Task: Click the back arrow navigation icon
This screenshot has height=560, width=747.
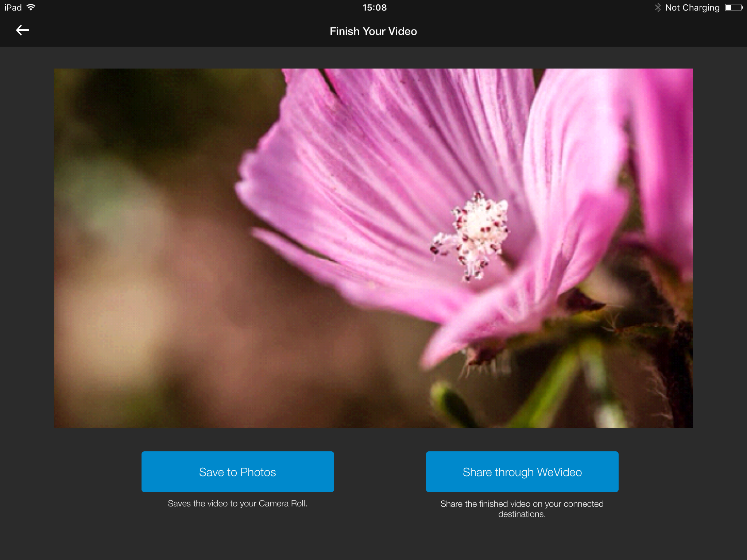Action: click(22, 31)
